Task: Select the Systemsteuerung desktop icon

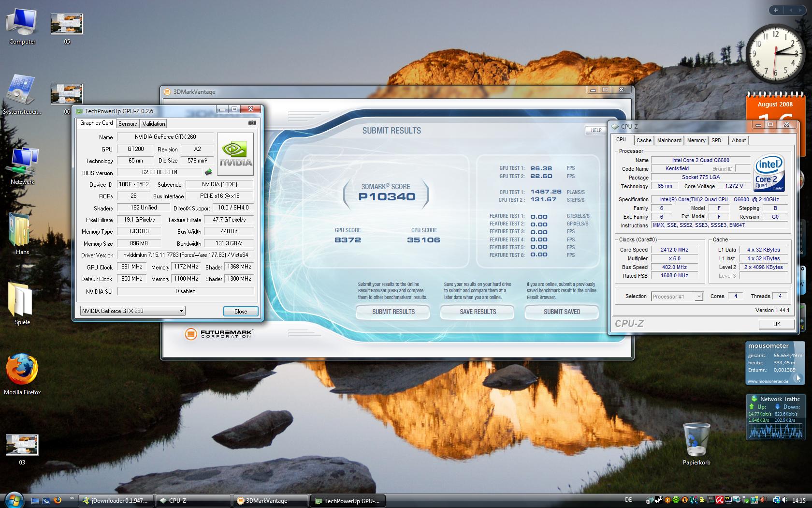Action: click(x=22, y=95)
